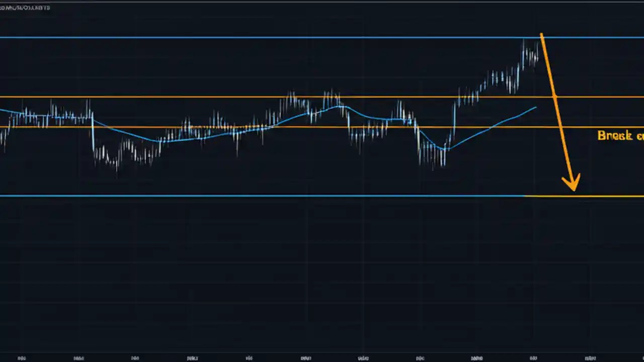The image size is (644, 362).
Task: Expand the date axis at the bottom
Action: pos(322,358)
